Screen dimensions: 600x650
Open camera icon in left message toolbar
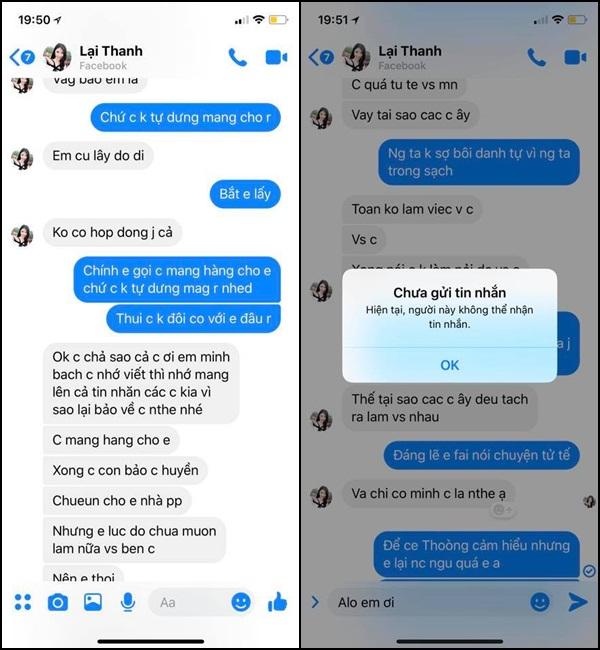tap(58, 602)
